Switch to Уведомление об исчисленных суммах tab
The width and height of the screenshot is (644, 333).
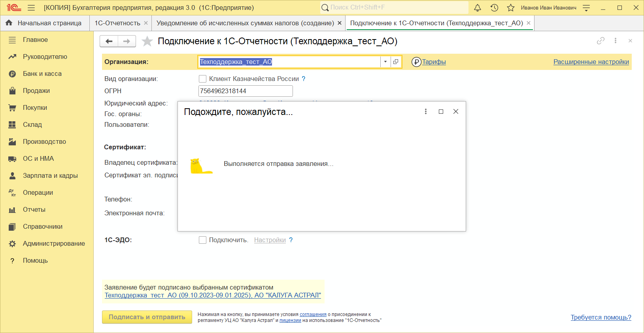click(245, 23)
